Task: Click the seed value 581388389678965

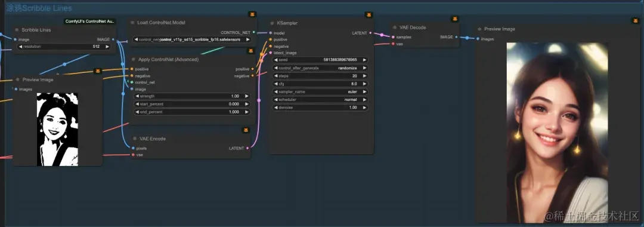Action: pos(340,60)
